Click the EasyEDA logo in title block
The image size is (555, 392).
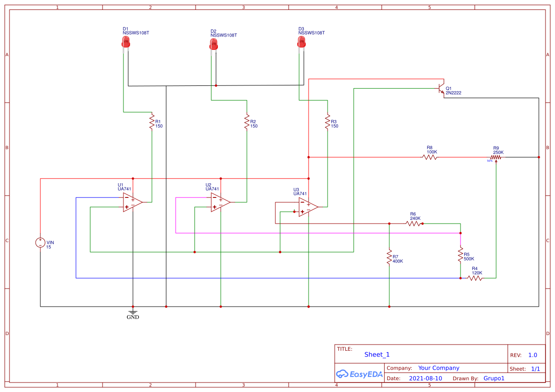point(359,374)
